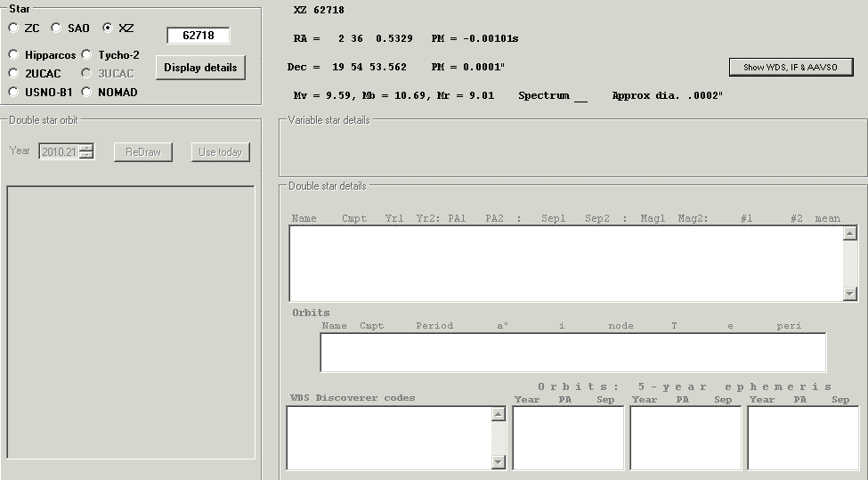Click the star number field containing 62718

199,36
